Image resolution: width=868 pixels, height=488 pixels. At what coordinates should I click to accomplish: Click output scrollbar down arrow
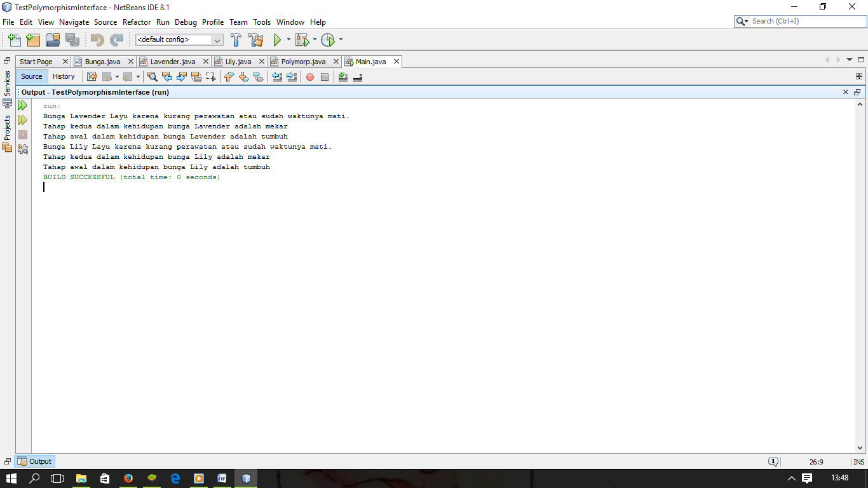point(860,448)
